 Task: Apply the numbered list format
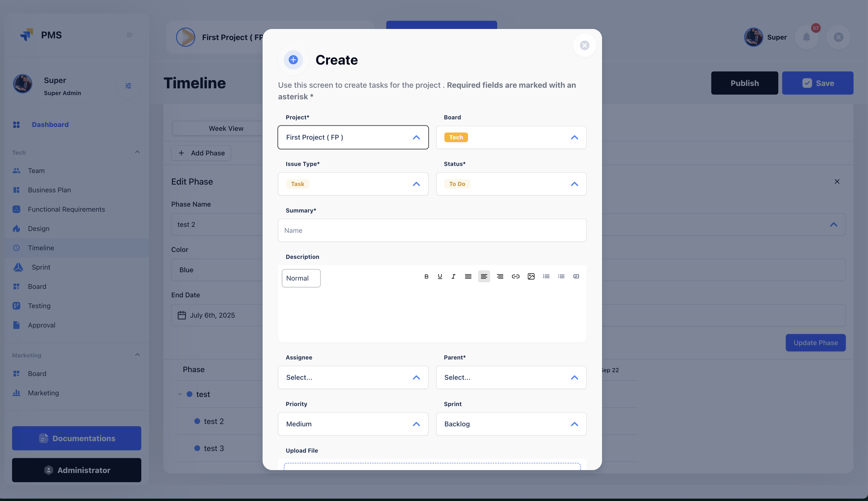click(x=546, y=276)
